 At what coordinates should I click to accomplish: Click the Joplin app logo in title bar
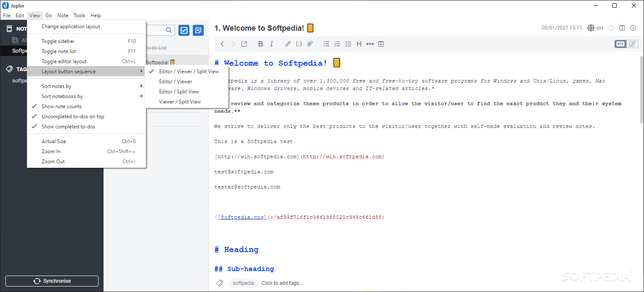(5, 5)
